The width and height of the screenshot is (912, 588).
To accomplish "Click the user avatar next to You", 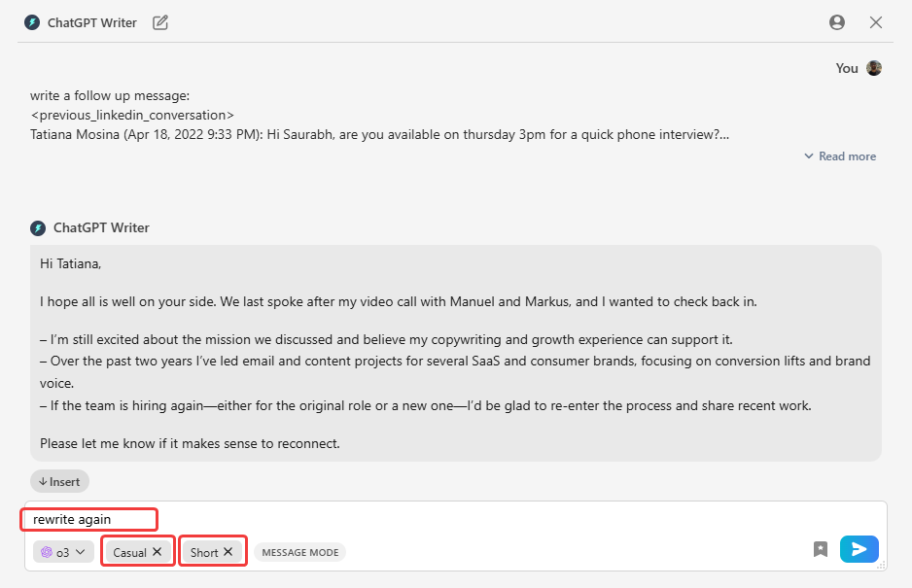I will click(874, 68).
